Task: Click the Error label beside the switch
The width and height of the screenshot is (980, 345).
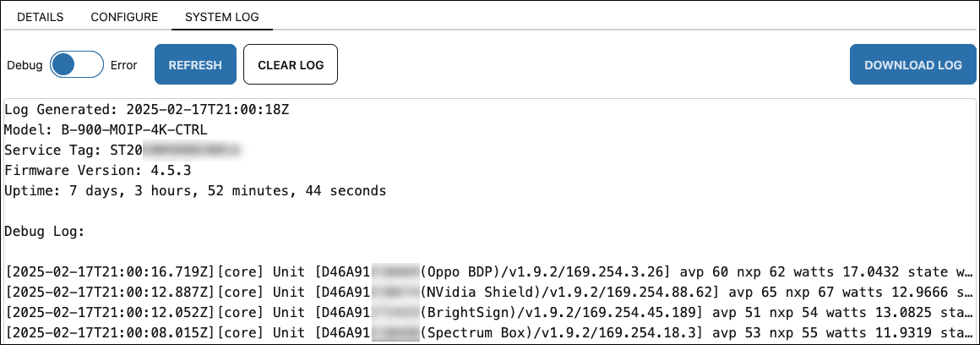Action: [123, 65]
